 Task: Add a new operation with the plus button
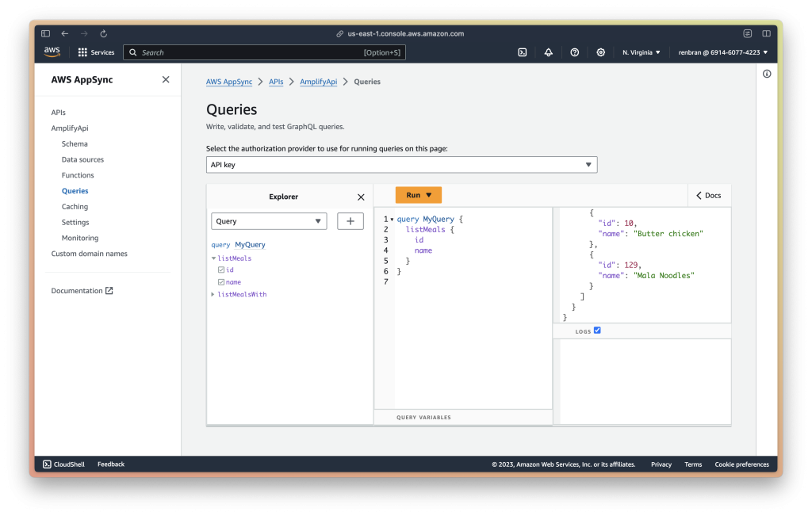pyautogui.click(x=350, y=220)
